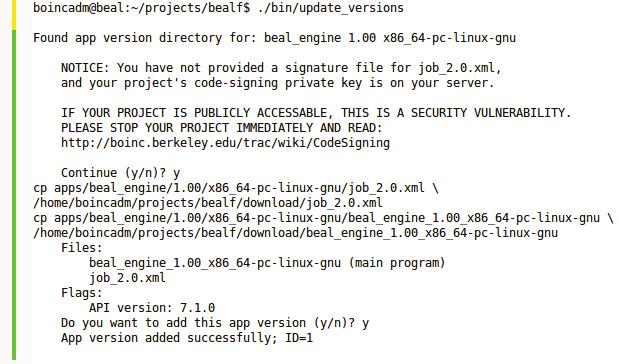619x364 pixels.
Task: Click 'PLEASE STOP YOUR PROJECT IMMEDIATELY' line
Action: (221, 128)
